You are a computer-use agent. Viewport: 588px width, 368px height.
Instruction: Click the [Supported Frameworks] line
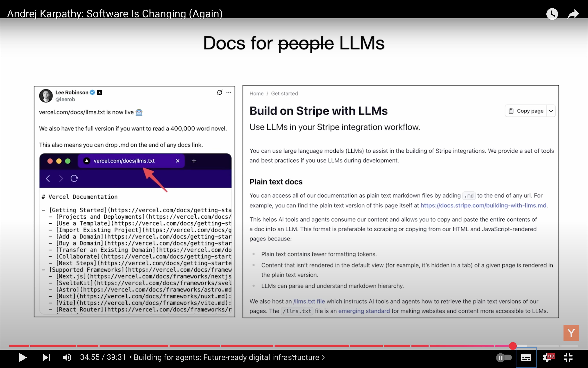point(136,270)
